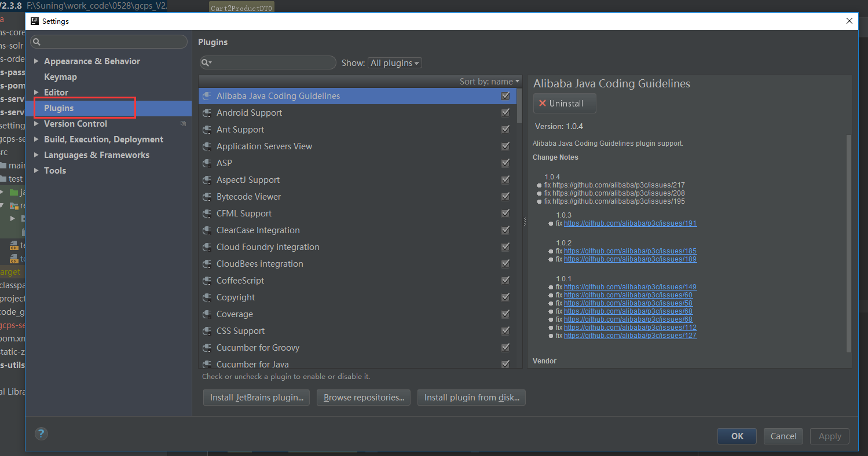
Task: Open the Show All plugins dropdown
Action: click(x=395, y=63)
